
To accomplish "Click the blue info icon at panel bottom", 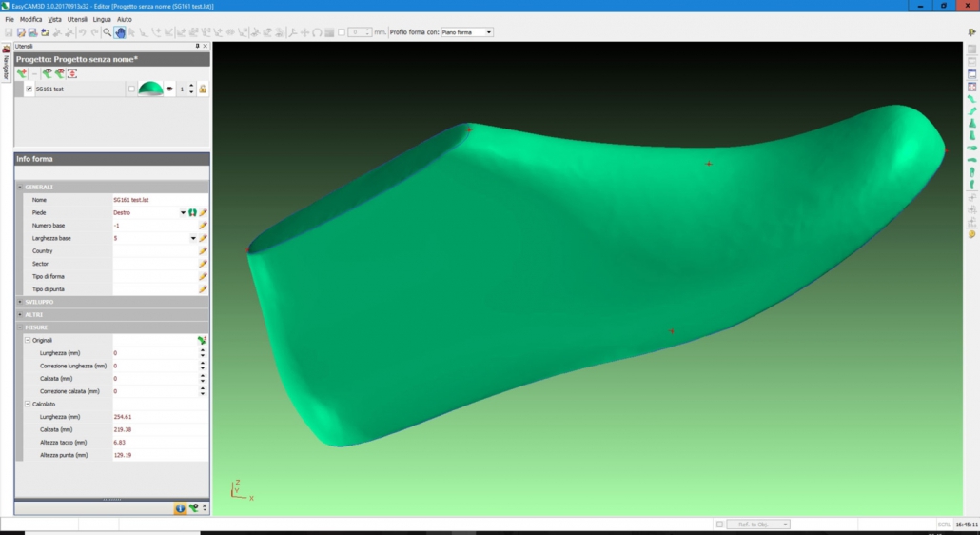I will pyautogui.click(x=180, y=508).
